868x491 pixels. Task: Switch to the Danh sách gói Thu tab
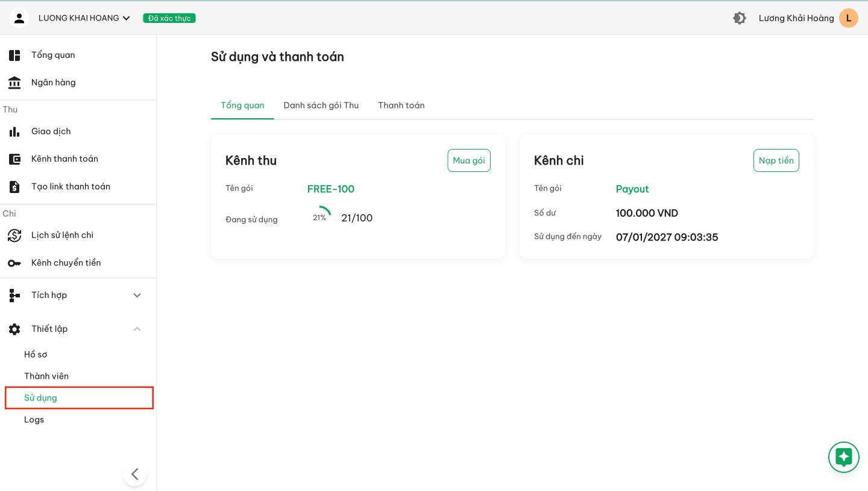coord(321,106)
